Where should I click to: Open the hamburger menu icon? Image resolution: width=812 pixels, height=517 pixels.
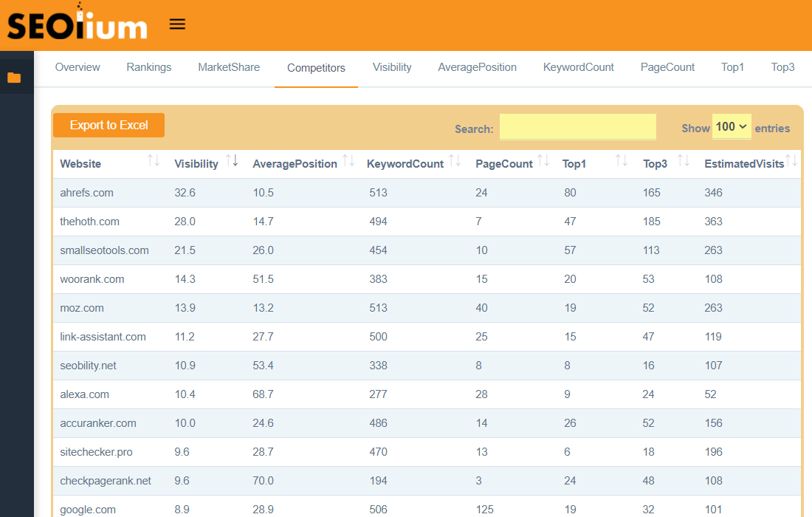(177, 24)
